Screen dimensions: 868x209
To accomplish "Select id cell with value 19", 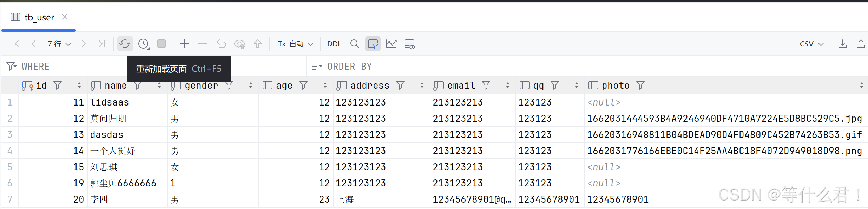I will point(53,183).
